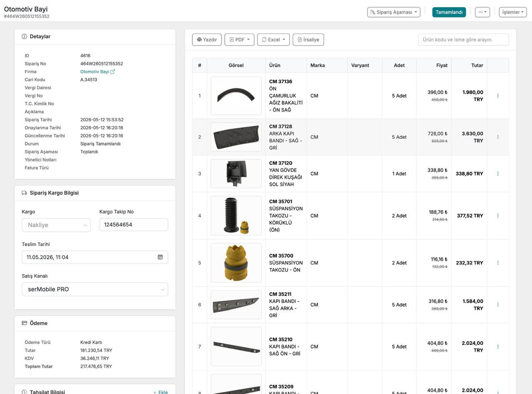
Task: Open actions menu for CM 35210 row
Action: click(498, 347)
